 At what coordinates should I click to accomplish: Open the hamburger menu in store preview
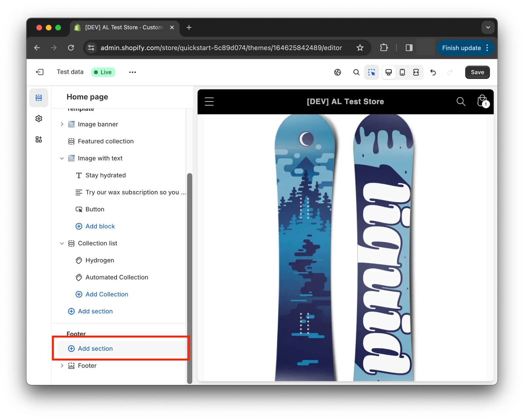(x=209, y=102)
